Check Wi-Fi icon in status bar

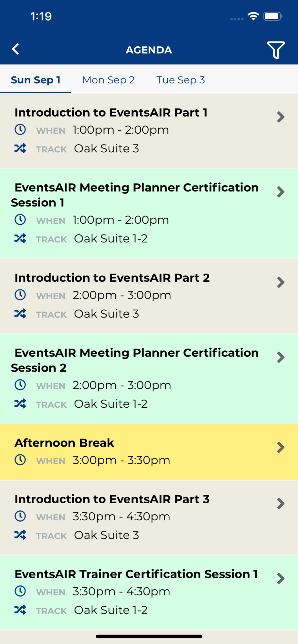click(253, 16)
